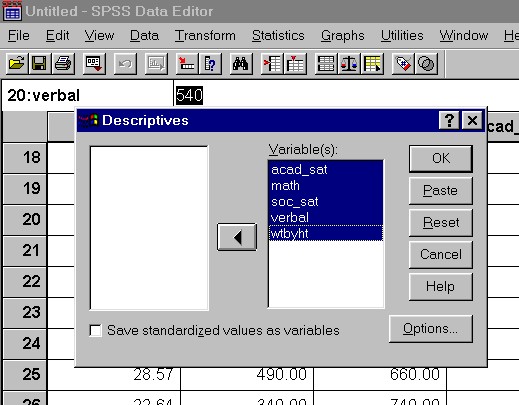Screen dimensions: 519x405
Task: Click the Reset button
Action: [x=441, y=222]
